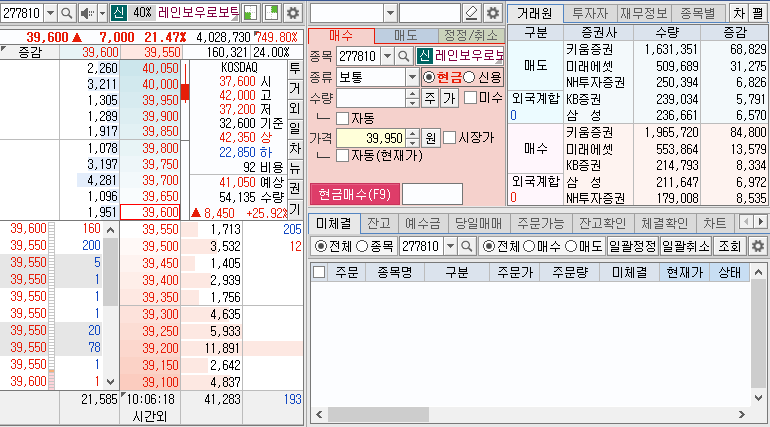Check the 자동(현재가) box
Image resolution: width=770 pixels, height=427 pixels.
click(x=342, y=156)
